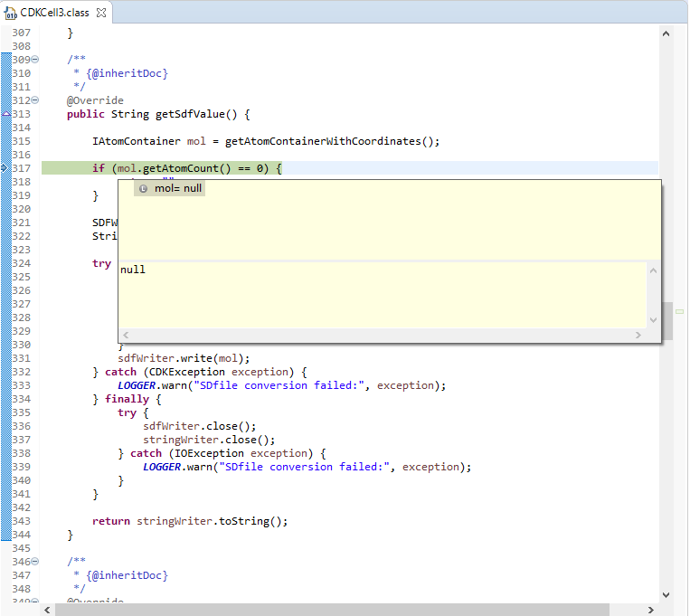Image resolution: width=690 pixels, height=616 pixels.
Task: Click the editor horizontal scroll right arrow
Action: click(651, 610)
